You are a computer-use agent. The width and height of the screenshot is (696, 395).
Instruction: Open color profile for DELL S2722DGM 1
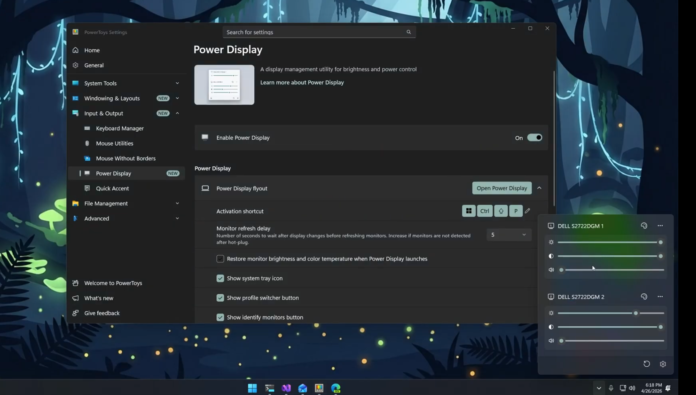[644, 225]
